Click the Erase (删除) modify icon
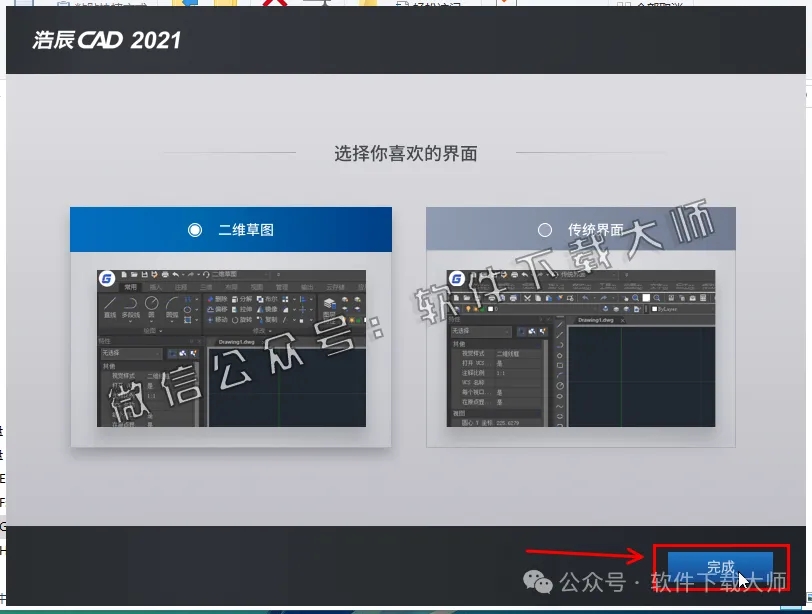The width and height of the screenshot is (812, 614). pos(213,299)
